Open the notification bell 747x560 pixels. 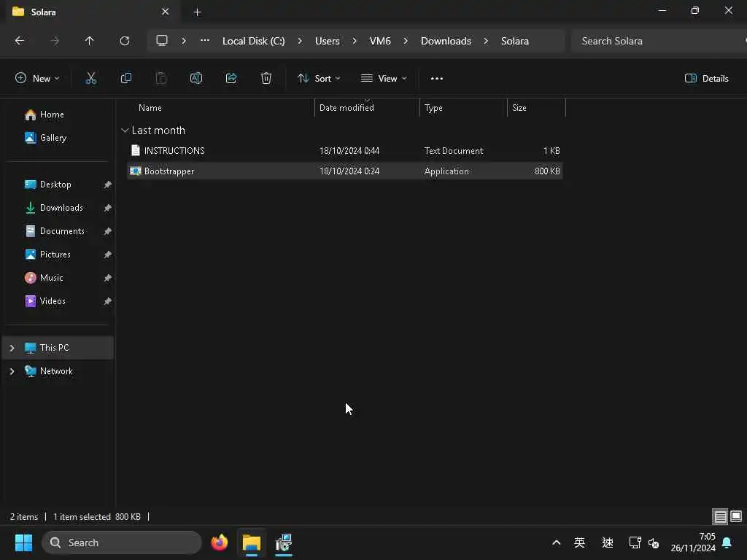point(727,542)
